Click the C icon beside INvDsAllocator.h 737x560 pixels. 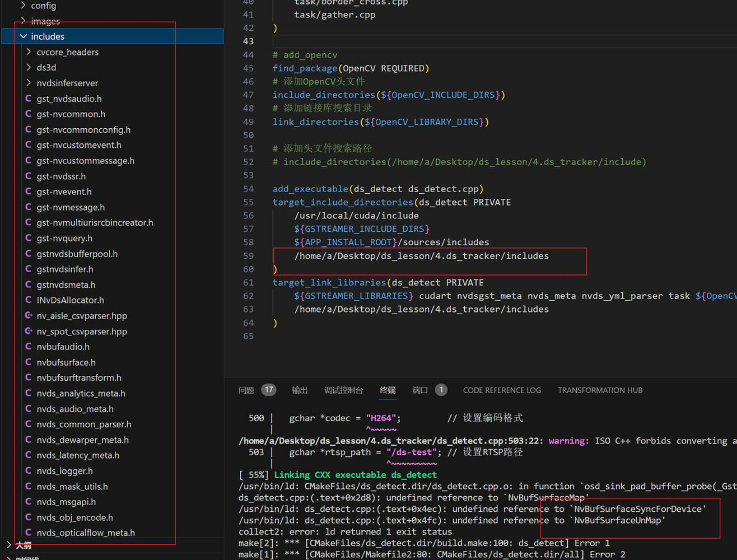point(28,300)
